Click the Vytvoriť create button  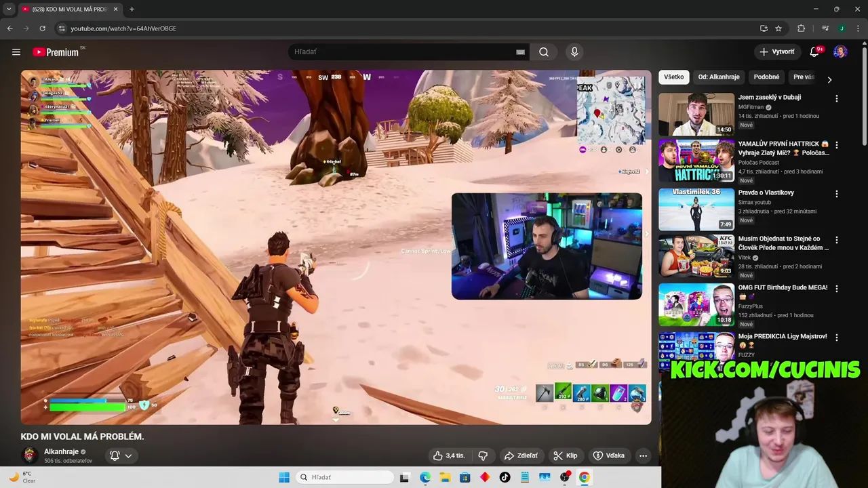(777, 52)
